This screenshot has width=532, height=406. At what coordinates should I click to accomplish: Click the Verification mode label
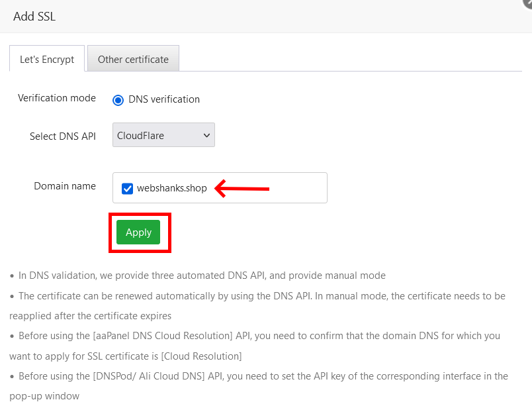pos(57,98)
